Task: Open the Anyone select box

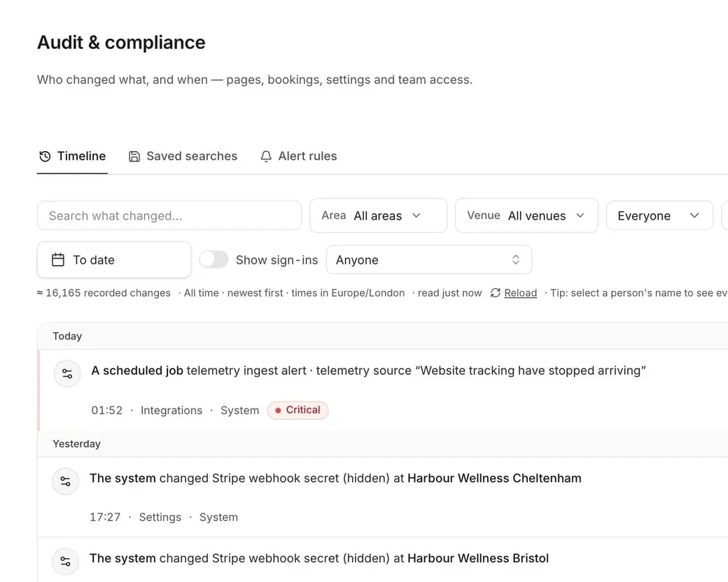Action: pyautogui.click(x=429, y=260)
